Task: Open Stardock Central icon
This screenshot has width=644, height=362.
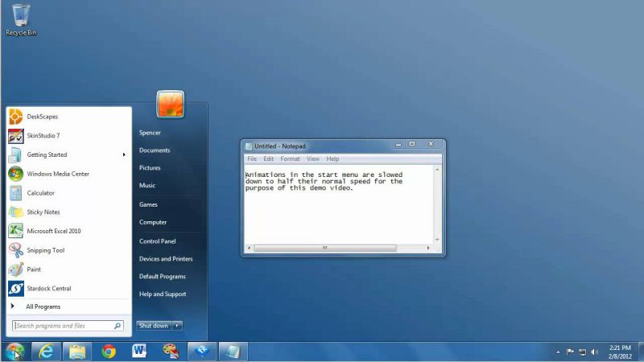Action: (x=15, y=289)
